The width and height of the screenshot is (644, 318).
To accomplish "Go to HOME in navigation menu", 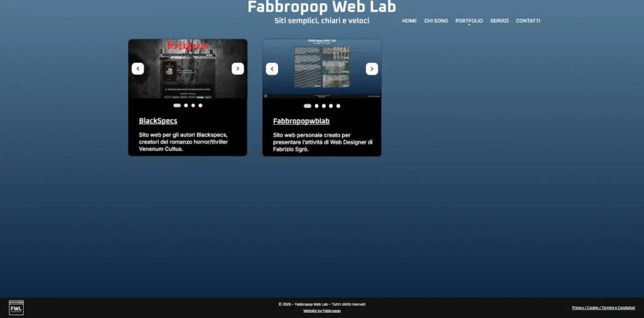I will [409, 21].
